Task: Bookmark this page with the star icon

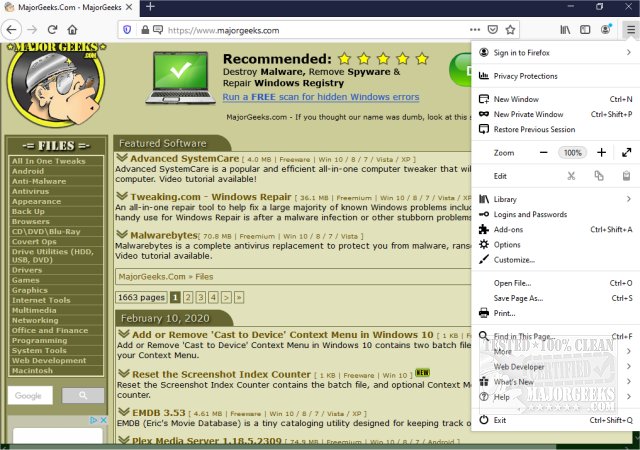Action: (x=510, y=29)
